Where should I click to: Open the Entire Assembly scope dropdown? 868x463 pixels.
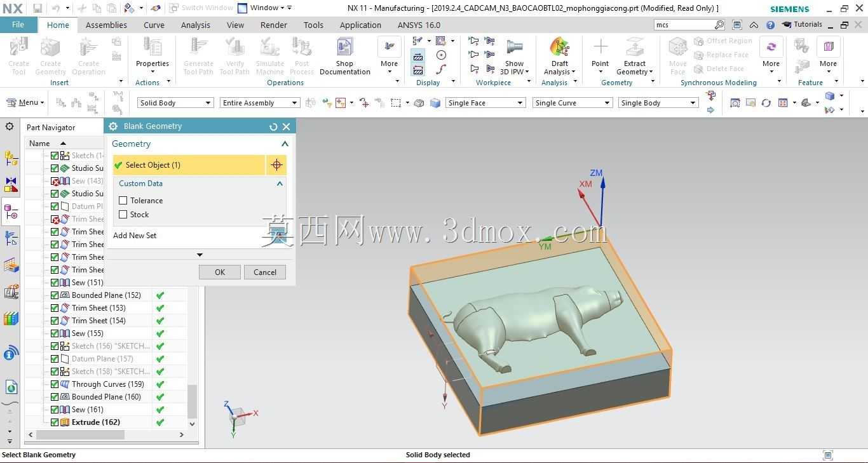[x=259, y=103]
